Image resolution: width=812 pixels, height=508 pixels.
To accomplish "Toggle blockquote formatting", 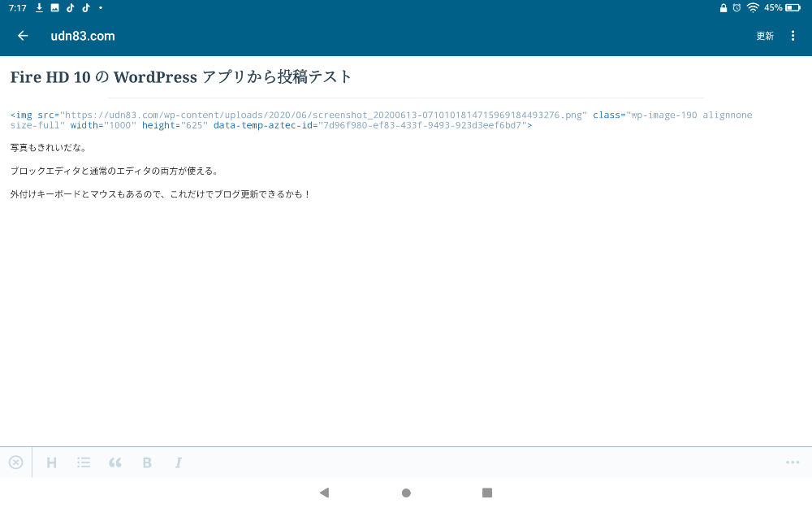I will [x=115, y=462].
